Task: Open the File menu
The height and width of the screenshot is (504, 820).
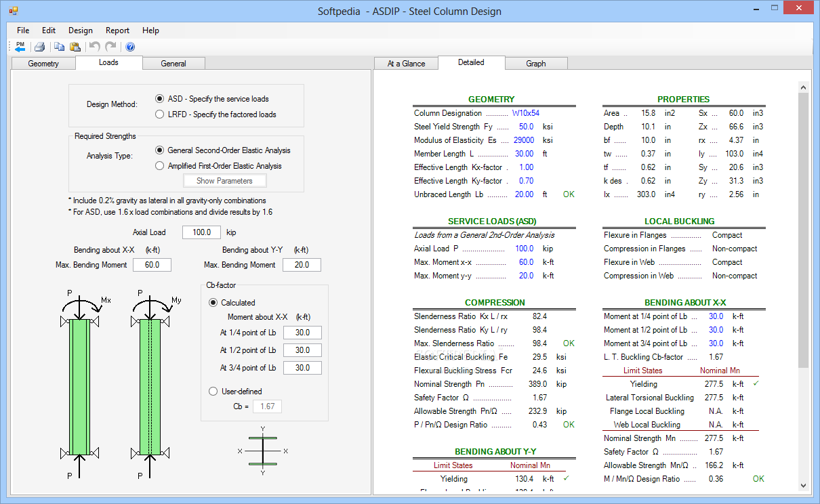Action: pos(23,30)
